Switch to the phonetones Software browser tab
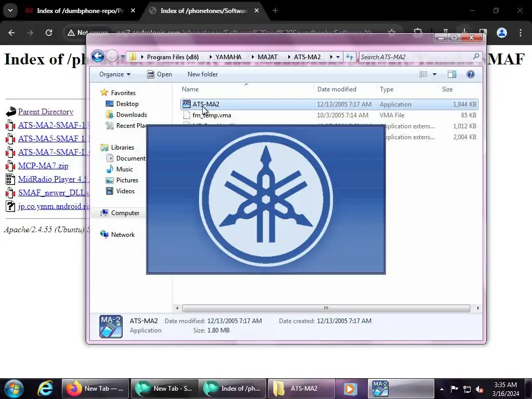 point(204,11)
